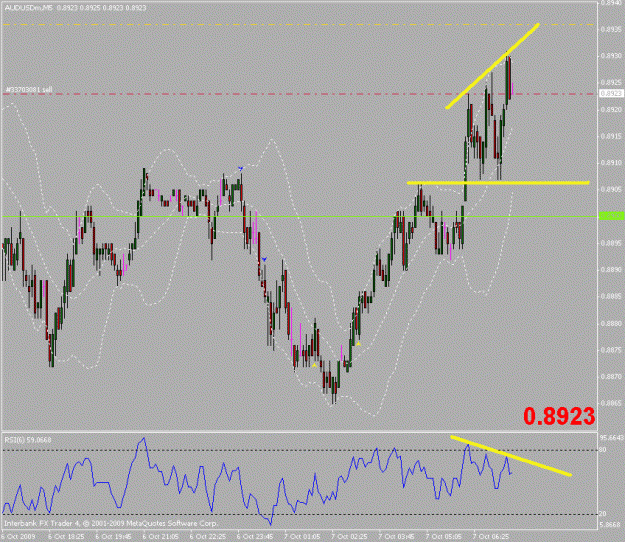Image resolution: width=625 pixels, height=542 pixels.
Task: Click the RSI 80 level label
Action: 603,450
